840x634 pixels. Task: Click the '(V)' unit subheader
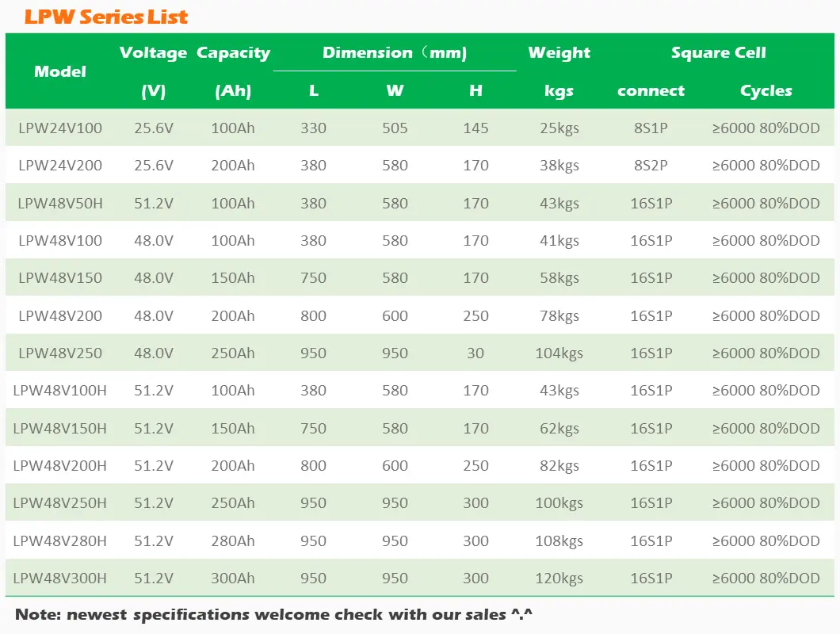coord(153,91)
